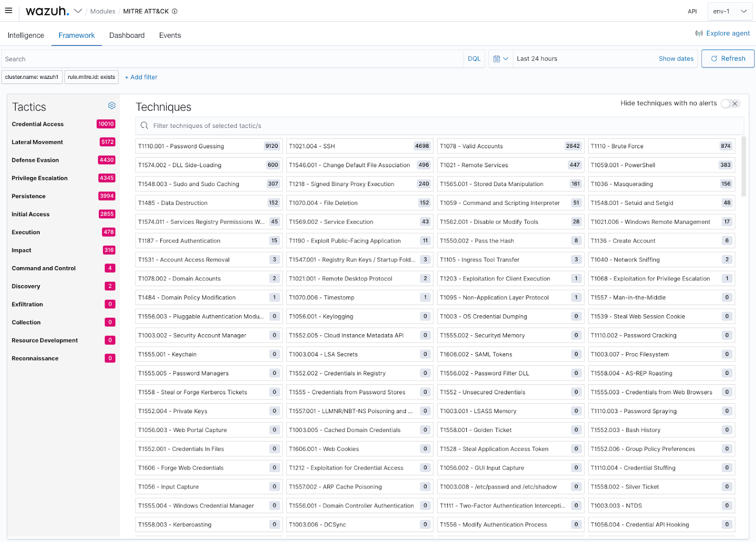The height and width of the screenshot is (542, 756).
Task: Dismiss the hide-techniques control via its X icon
Action: pyautogui.click(x=735, y=103)
